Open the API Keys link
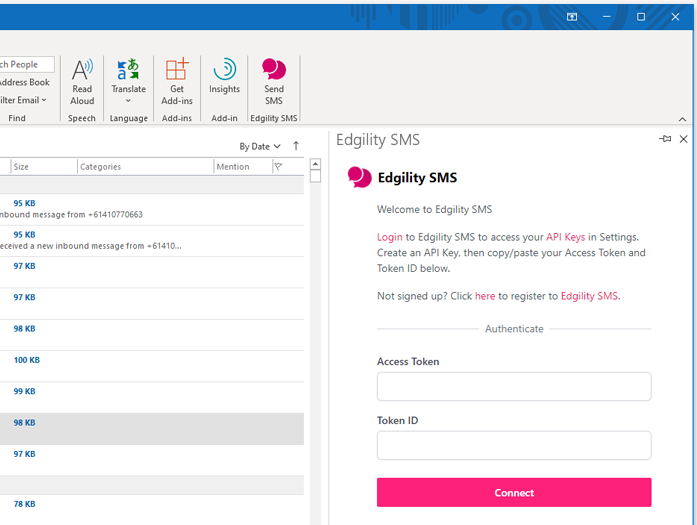 point(565,237)
